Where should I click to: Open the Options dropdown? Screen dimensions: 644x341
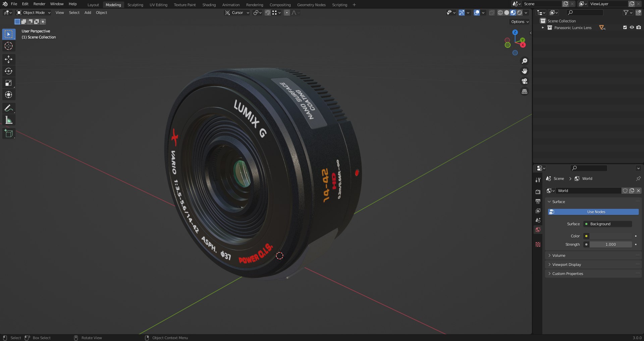coord(520,22)
